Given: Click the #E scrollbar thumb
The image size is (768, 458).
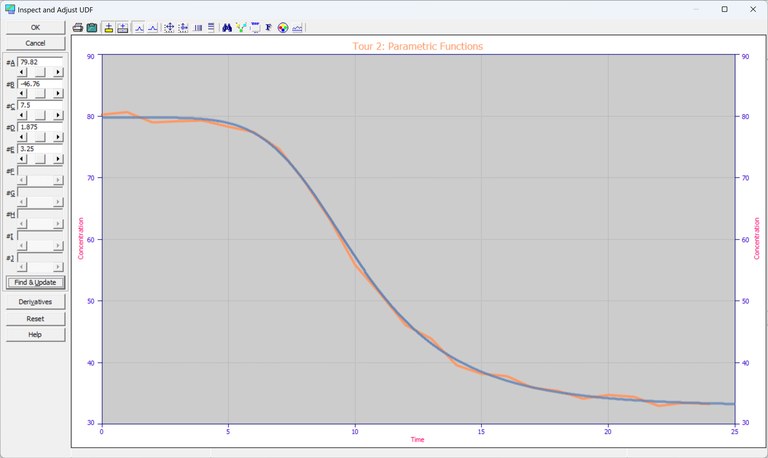Looking at the screenshot, I should tap(40, 159).
